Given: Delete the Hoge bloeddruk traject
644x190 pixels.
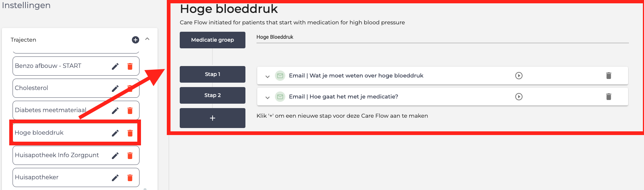Looking at the screenshot, I should [130, 133].
